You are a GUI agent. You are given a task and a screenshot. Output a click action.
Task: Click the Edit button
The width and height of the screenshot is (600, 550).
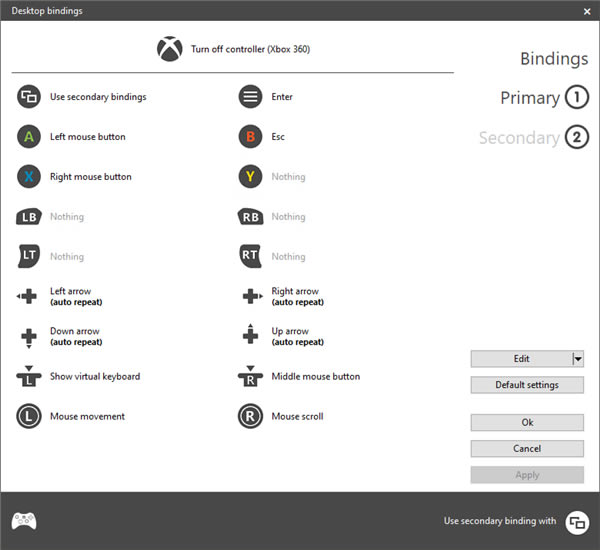(x=522, y=359)
